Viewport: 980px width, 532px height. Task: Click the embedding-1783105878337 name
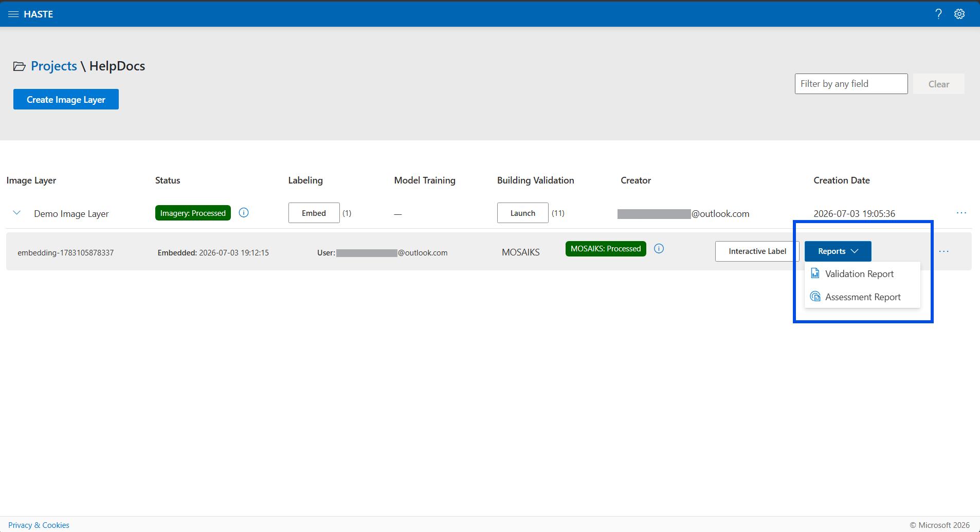pos(66,253)
